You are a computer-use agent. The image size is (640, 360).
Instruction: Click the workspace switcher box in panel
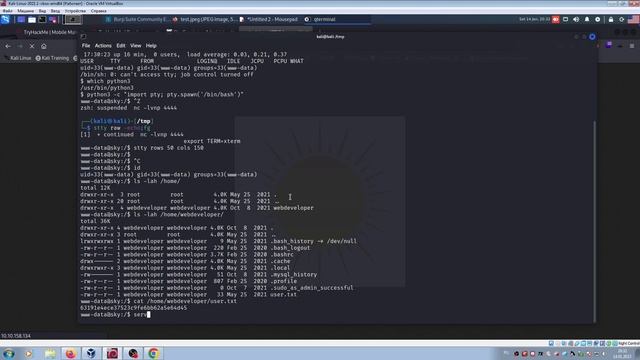(x=73, y=19)
